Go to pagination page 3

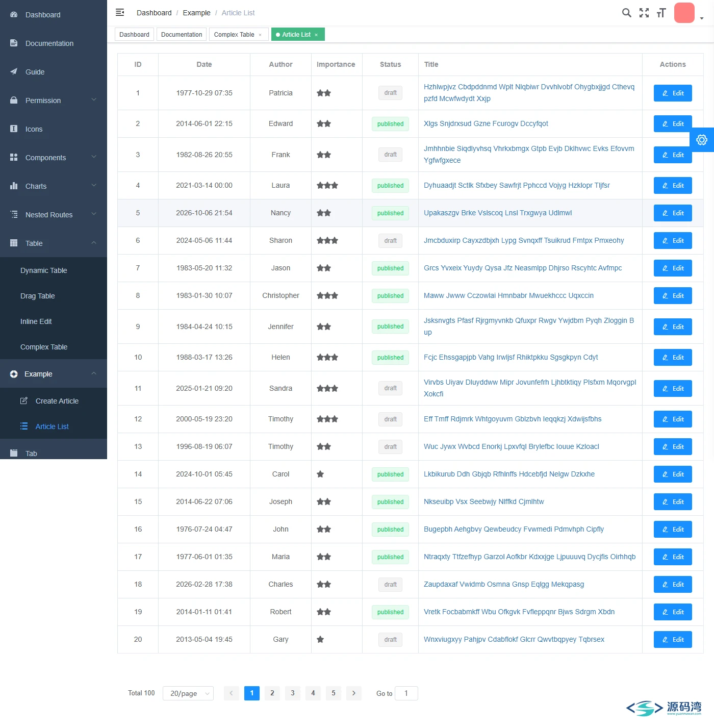(x=293, y=693)
